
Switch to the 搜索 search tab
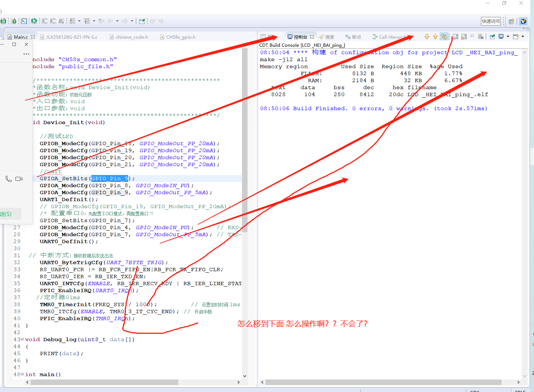tap(327, 37)
